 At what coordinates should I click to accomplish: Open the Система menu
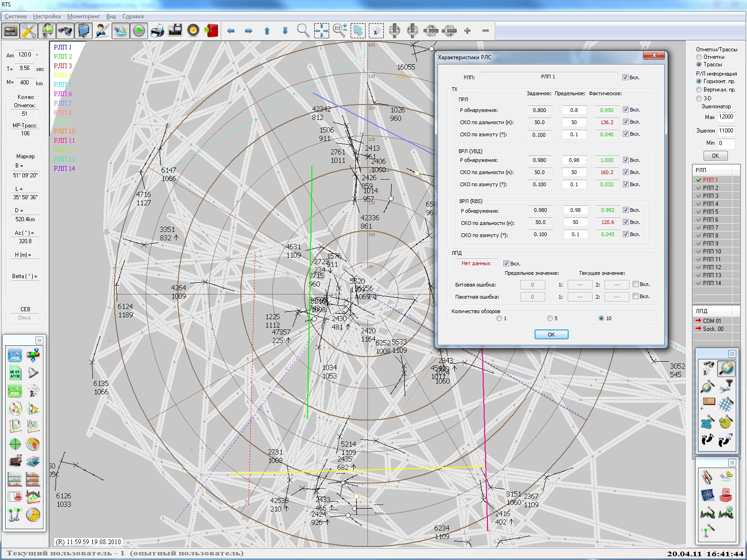click(x=15, y=16)
